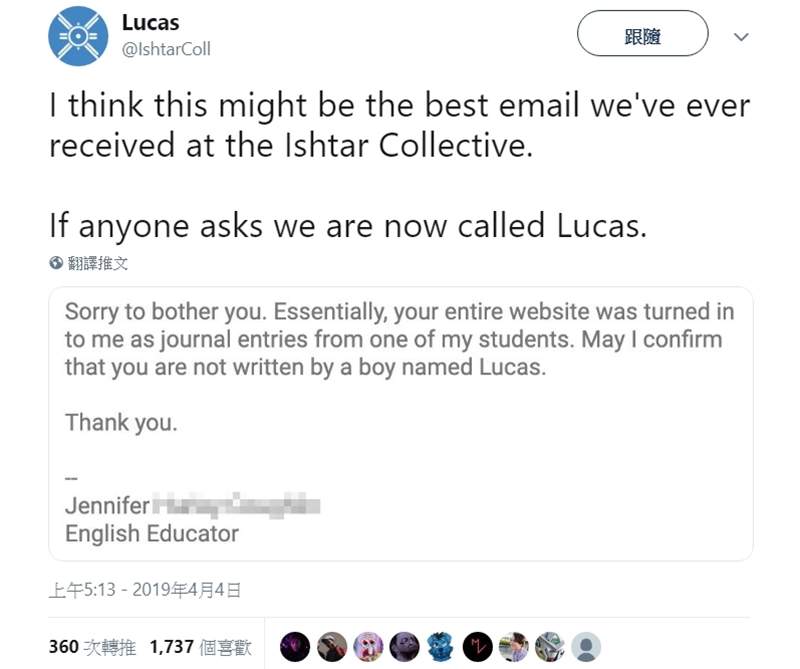The width and height of the screenshot is (800, 669).
Task: Click the blue robot liker avatar
Action: pos(440,646)
